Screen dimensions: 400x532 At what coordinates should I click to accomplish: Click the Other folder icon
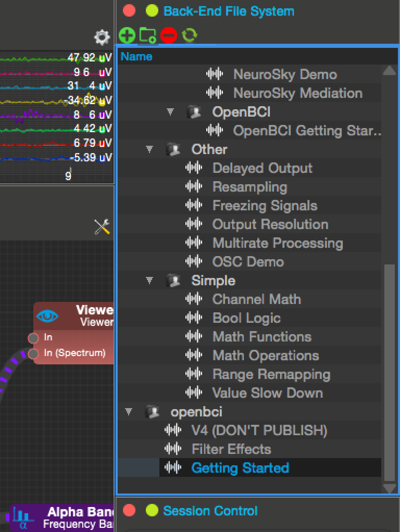173,149
